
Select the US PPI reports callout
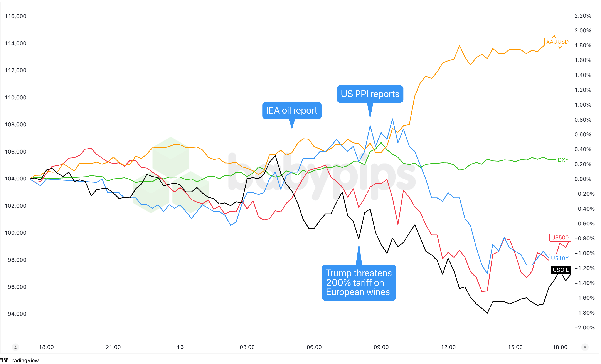pos(370,94)
